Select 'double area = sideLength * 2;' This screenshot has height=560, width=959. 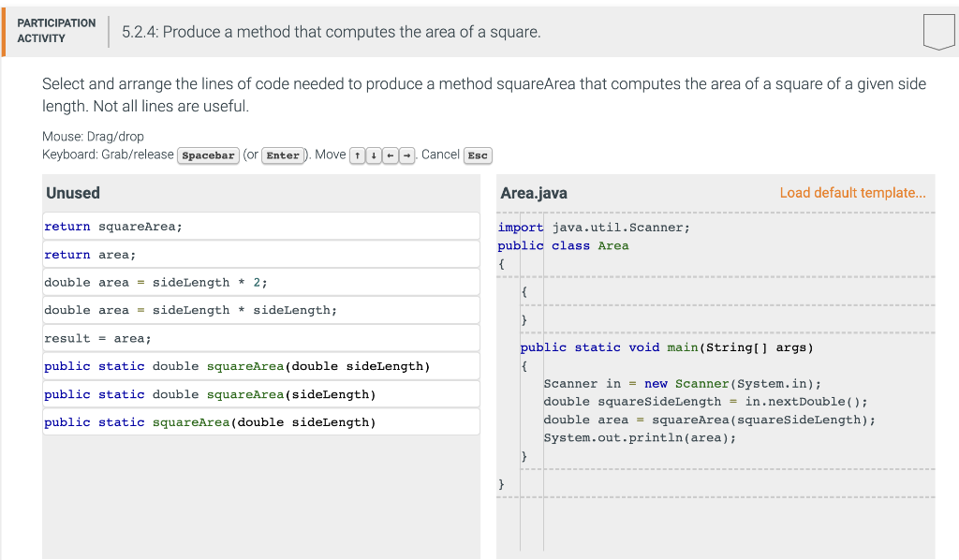pos(259,282)
